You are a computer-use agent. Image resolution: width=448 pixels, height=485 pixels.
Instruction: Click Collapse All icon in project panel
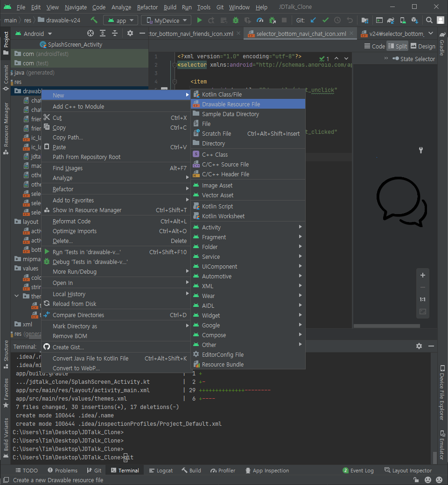point(114,34)
